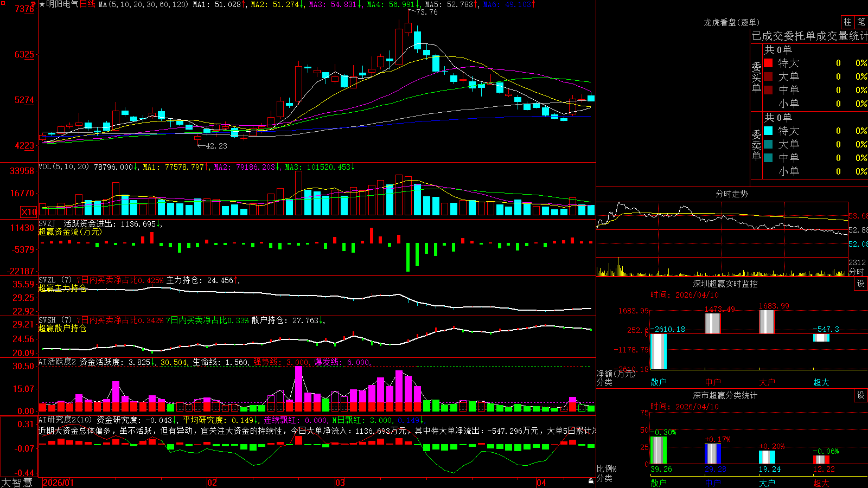Click the teal 大单 sell-order swatch
The height and width of the screenshot is (488, 868).
[768, 144]
